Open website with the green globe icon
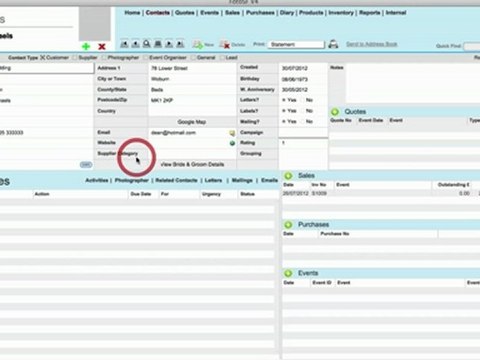This screenshot has width=480, height=360. (x=232, y=143)
